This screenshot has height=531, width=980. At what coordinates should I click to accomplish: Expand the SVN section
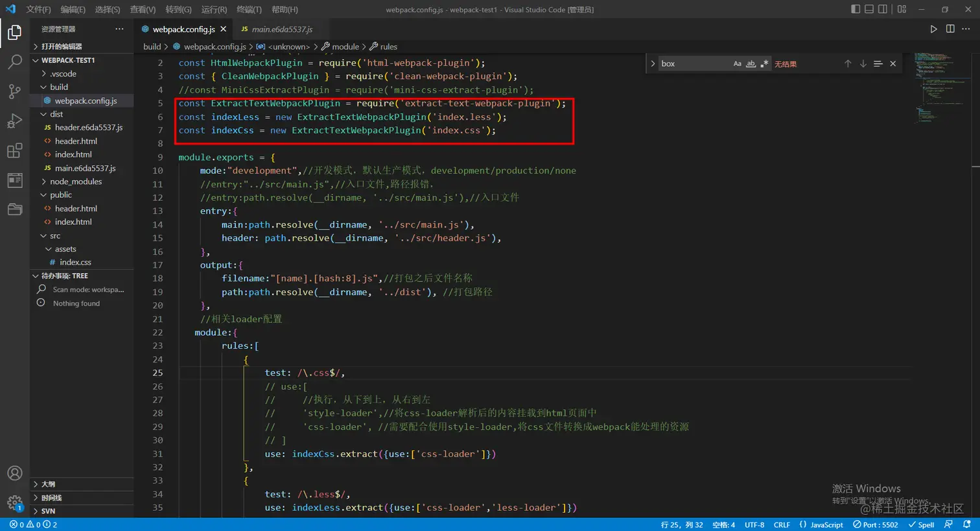tap(82, 512)
